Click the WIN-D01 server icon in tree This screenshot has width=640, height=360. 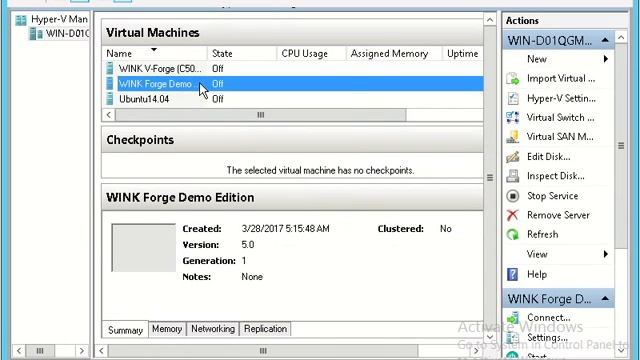[x=36, y=33]
